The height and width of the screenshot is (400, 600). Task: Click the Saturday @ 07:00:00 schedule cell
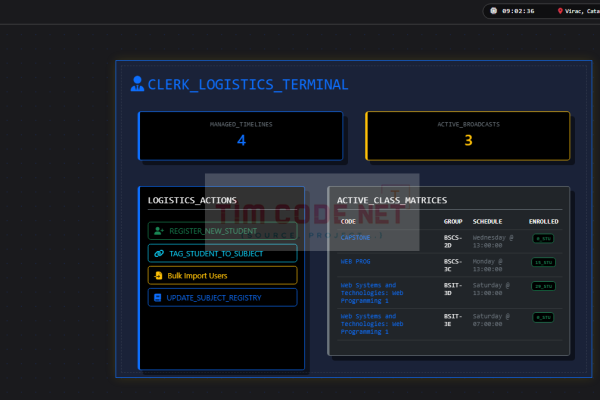[x=491, y=320]
